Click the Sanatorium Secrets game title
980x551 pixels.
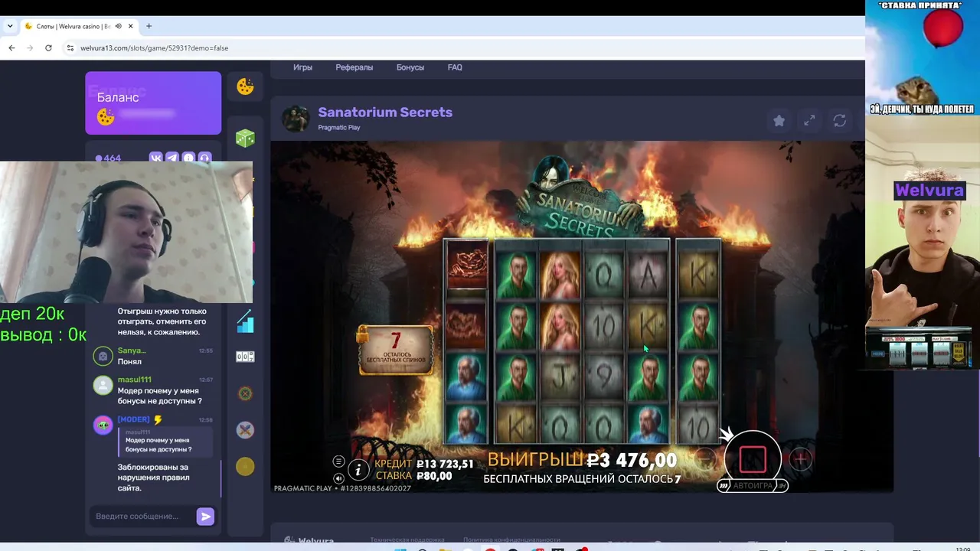coord(385,112)
